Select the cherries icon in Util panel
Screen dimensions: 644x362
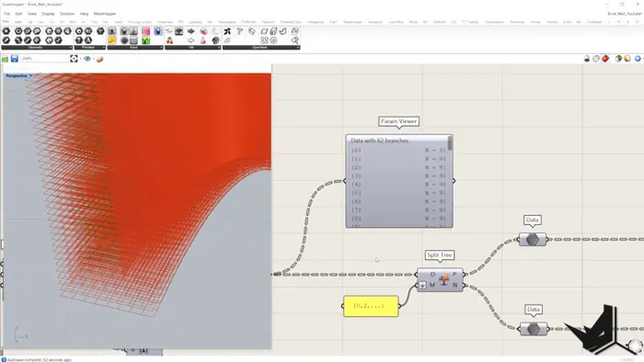[x=169, y=40]
